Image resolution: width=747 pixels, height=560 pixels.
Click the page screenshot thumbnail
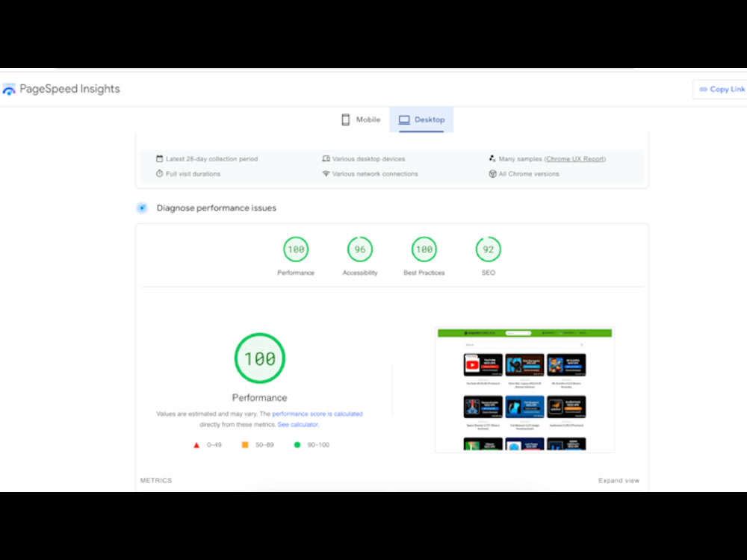pos(524,388)
